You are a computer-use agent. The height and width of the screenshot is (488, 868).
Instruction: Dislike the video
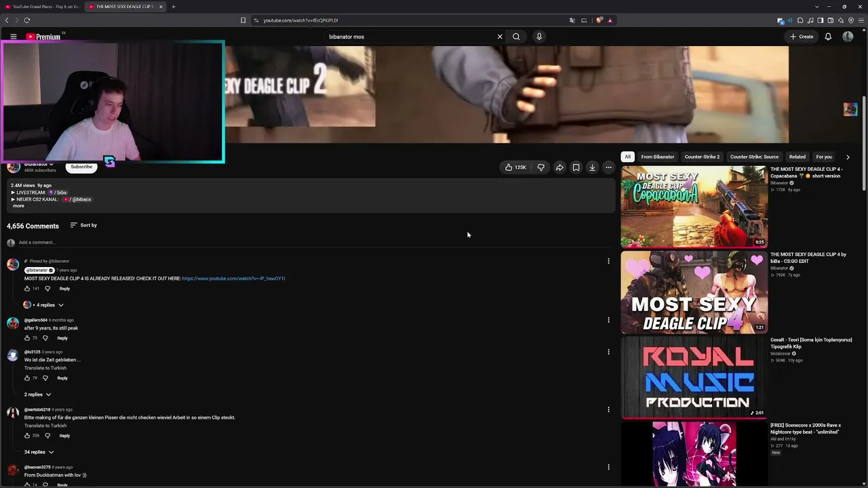point(540,167)
